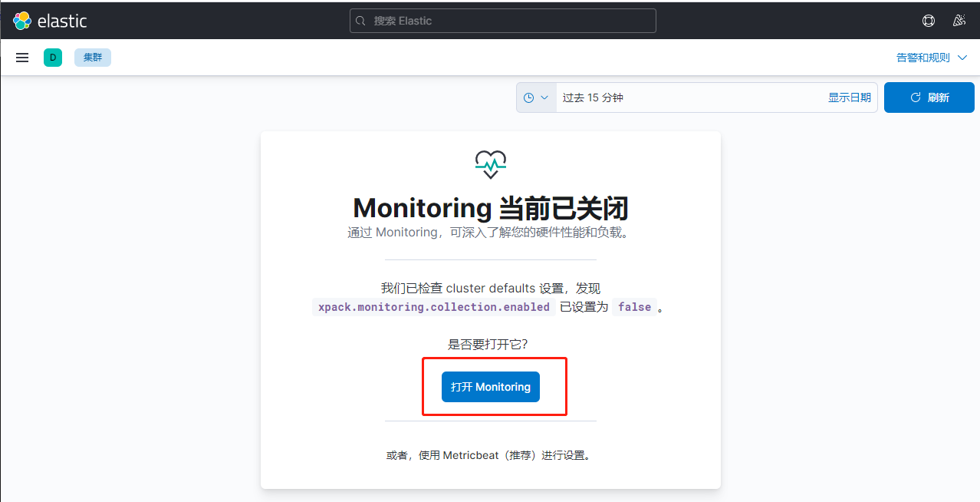Open the help lifebuoy icon
980x502 pixels.
[x=929, y=21]
